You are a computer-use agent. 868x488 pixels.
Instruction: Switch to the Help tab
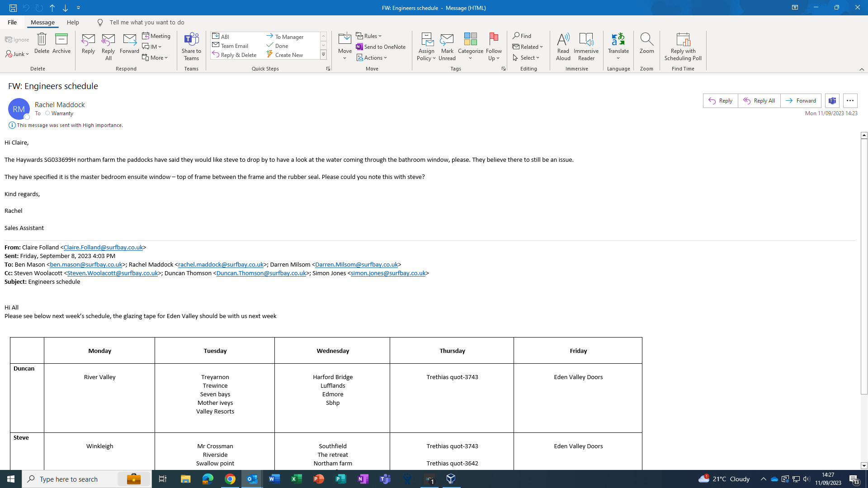73,22
